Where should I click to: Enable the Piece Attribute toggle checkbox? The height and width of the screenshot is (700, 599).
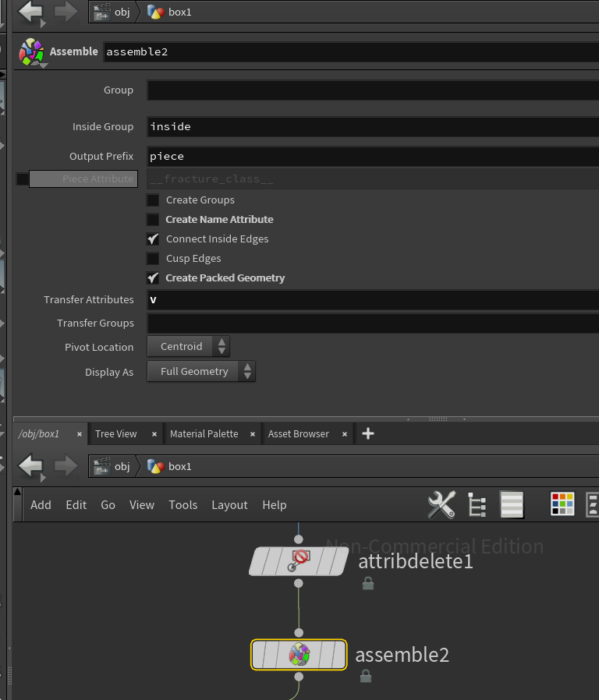(23, 179)
